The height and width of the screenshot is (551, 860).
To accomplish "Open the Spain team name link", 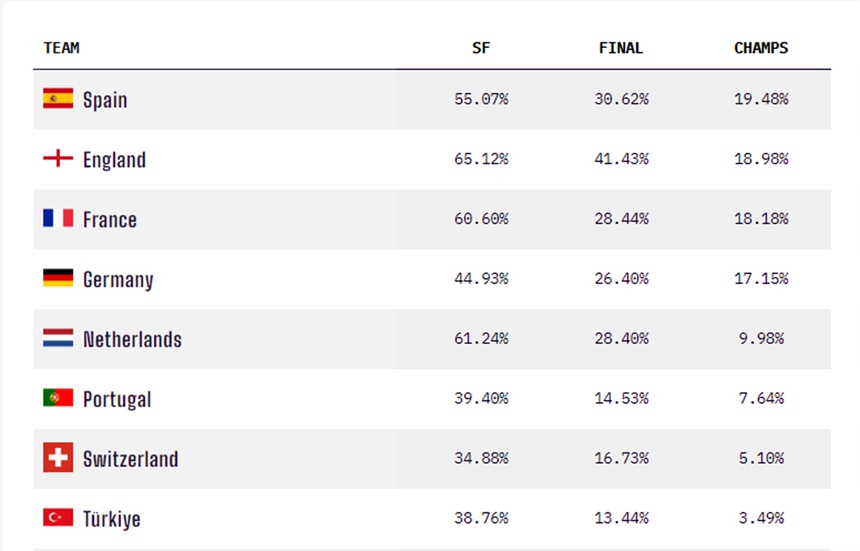I will [x=105, y=100].
